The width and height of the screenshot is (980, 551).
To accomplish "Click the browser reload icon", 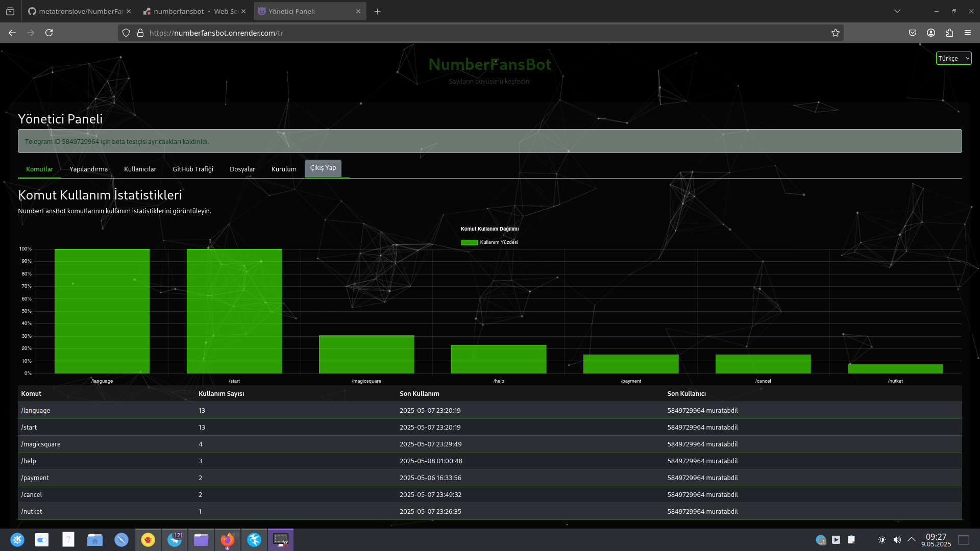I will [x=49, y=33].
